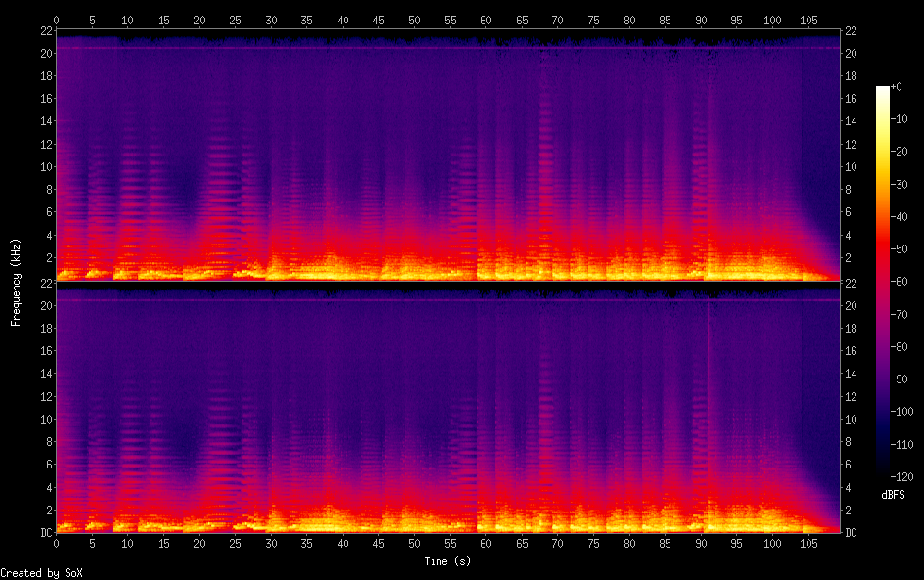Click the 50 second tick on bottom time axis
The height and width of the screenshot is (580, 924).
[414, 542]
